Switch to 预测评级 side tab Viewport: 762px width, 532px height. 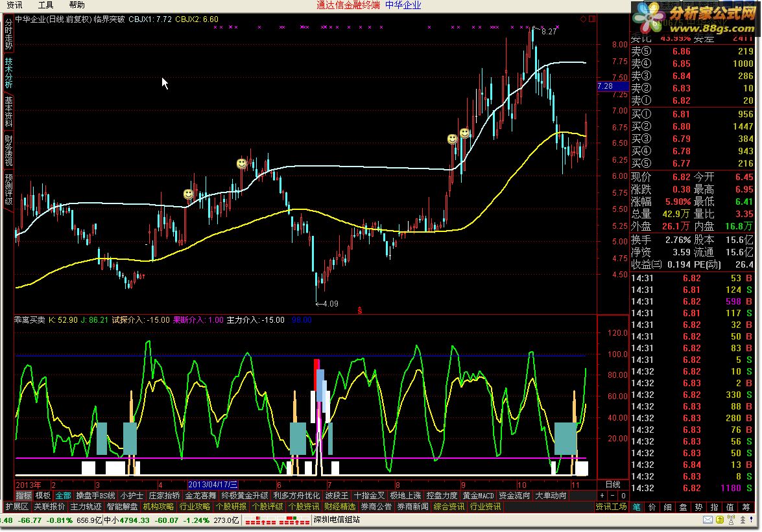click(8, 189)
